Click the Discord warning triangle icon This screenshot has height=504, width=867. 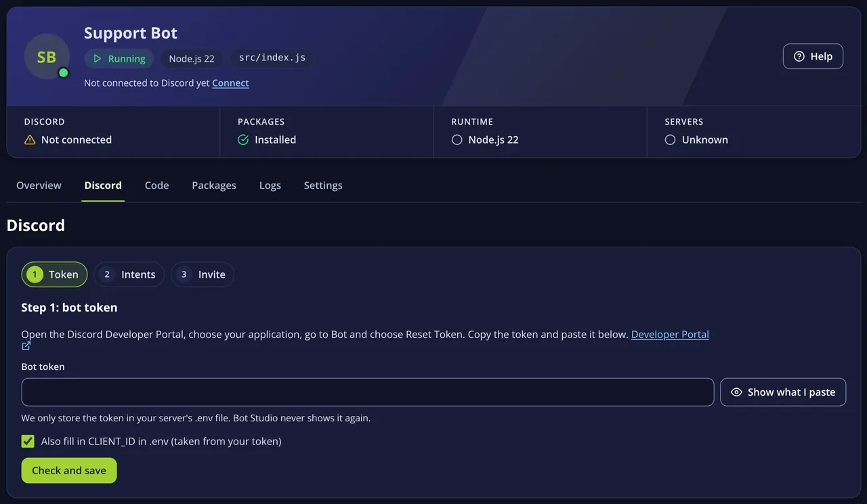pos(30,140)
